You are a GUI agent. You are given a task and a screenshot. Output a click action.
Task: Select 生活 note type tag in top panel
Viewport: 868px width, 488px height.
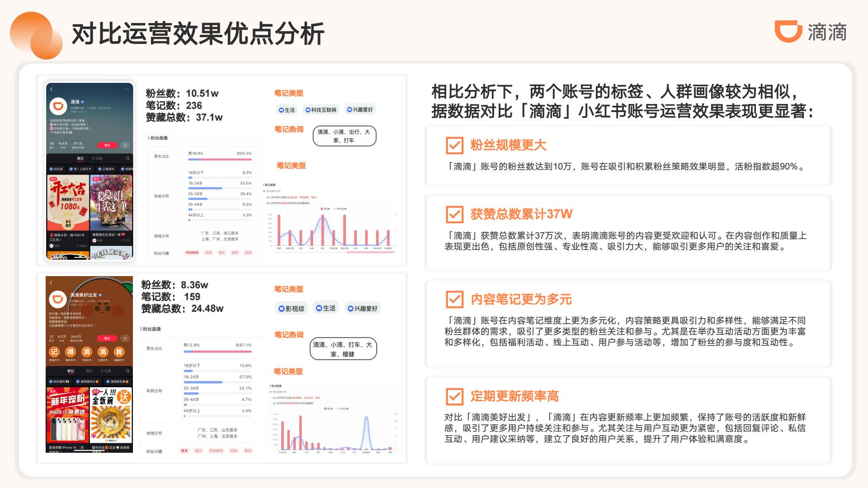coord(286,110)
